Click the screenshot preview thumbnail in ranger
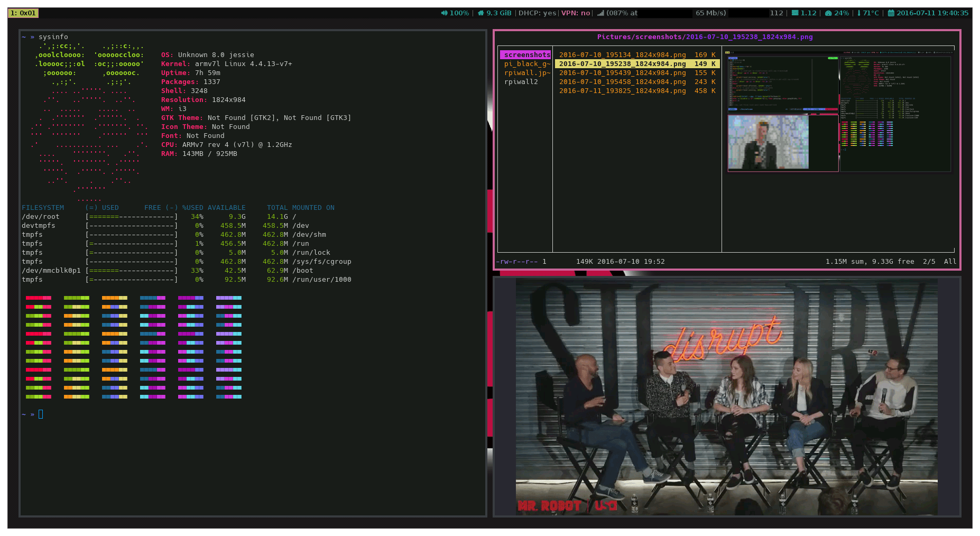Viewport: 980px width, 536px height. click(x=838, y=111)
